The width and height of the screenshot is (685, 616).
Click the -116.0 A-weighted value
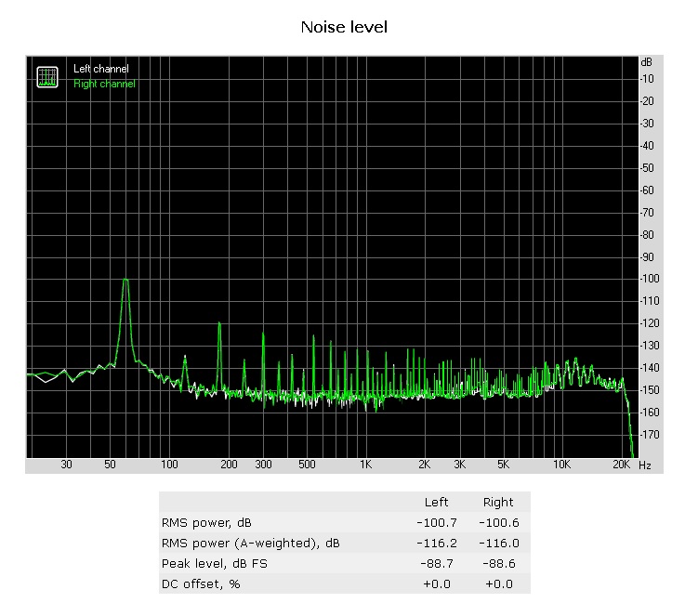click(498, 544)
